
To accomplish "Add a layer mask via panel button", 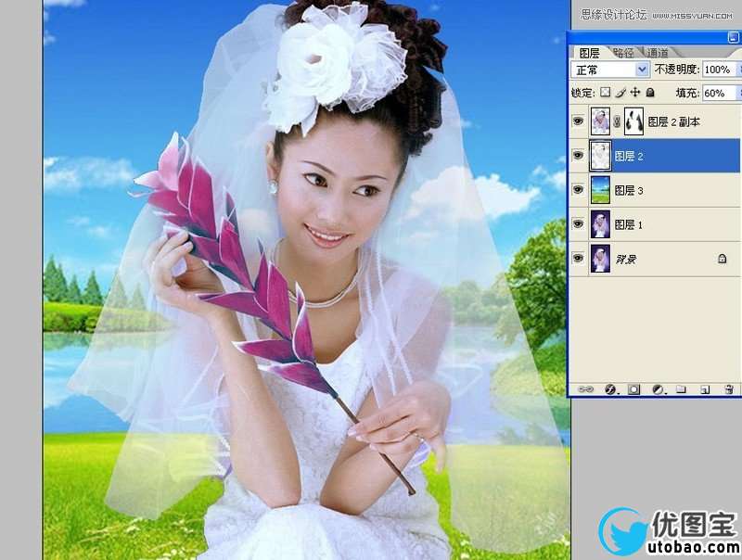I will (633, 389).
